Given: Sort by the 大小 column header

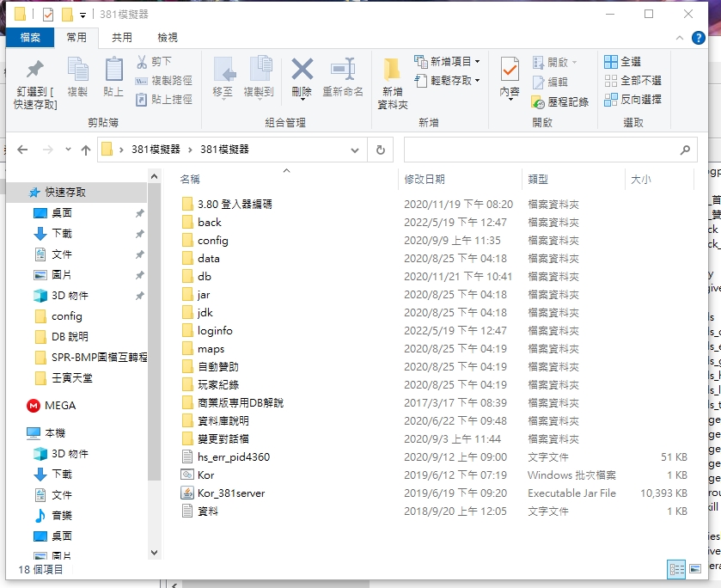Looking at the screenshot, I should point(641,180).
